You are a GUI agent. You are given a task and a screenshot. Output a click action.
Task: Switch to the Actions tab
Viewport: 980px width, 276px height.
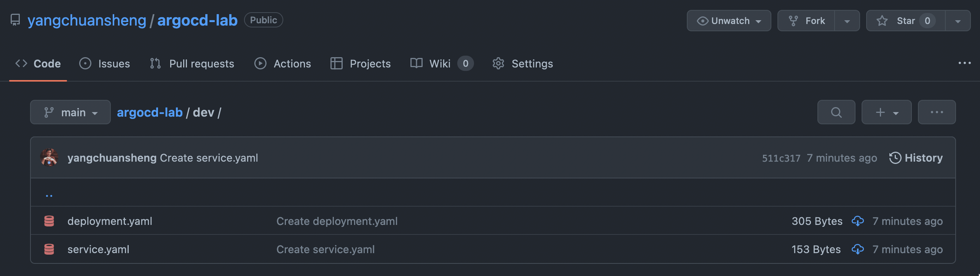tap(283, 63)
